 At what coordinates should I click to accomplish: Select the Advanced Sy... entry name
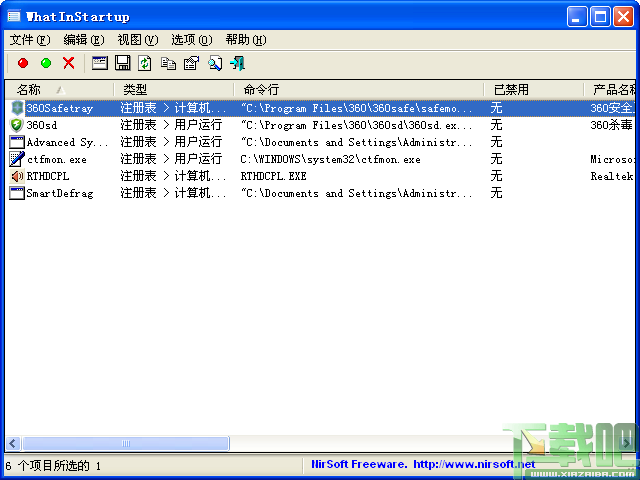tap(67, 142)
